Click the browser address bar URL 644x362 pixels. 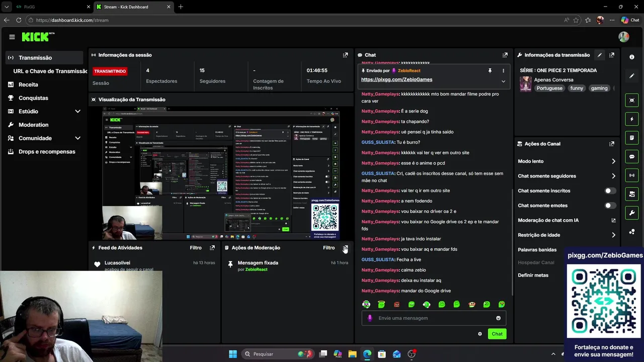(72, 20)
